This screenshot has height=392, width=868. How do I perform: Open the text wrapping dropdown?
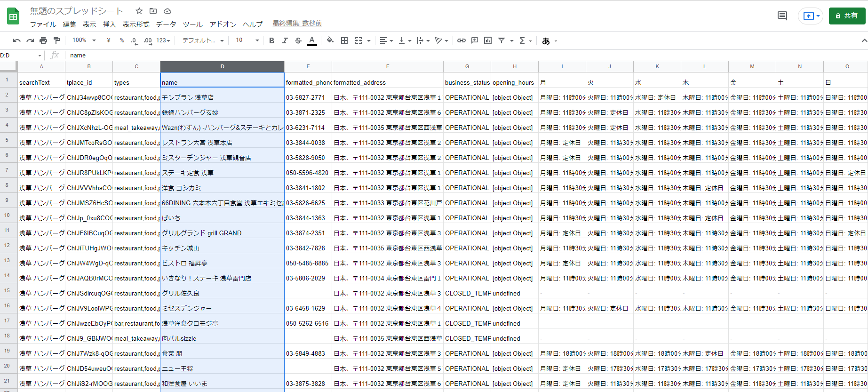click(x=423, y=40)
